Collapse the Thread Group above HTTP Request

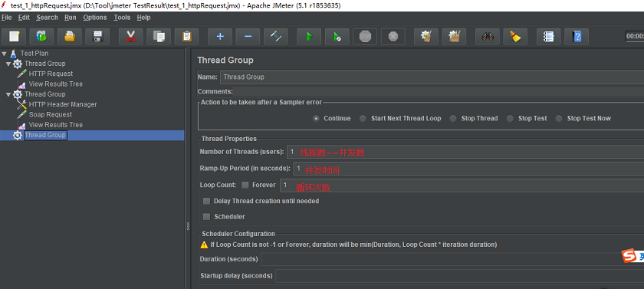point(8,64)
